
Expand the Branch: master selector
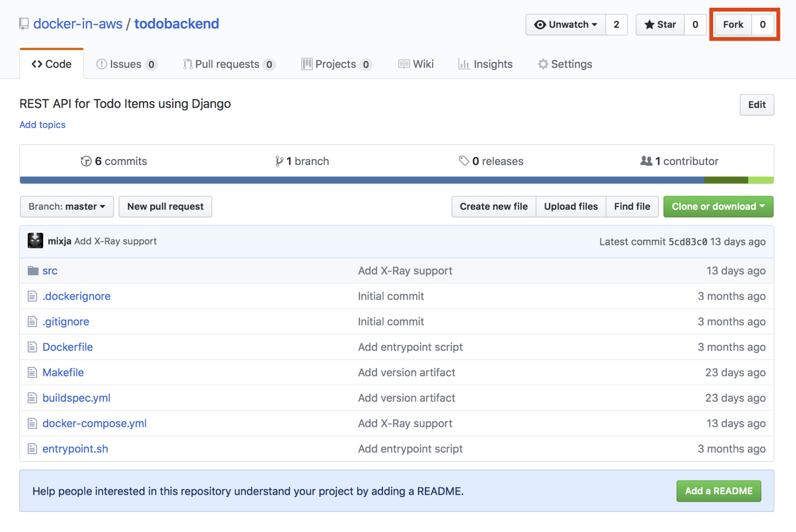(67, 207)
